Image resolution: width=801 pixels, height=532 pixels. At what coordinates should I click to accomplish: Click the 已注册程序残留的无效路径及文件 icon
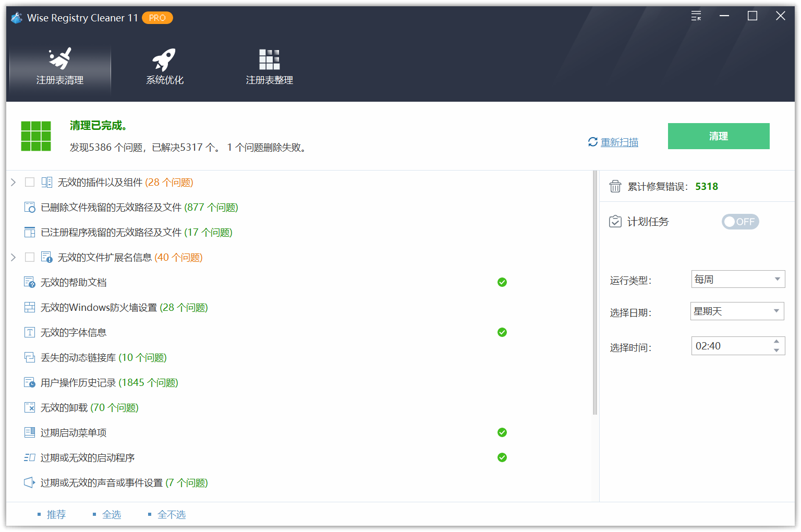30,232
